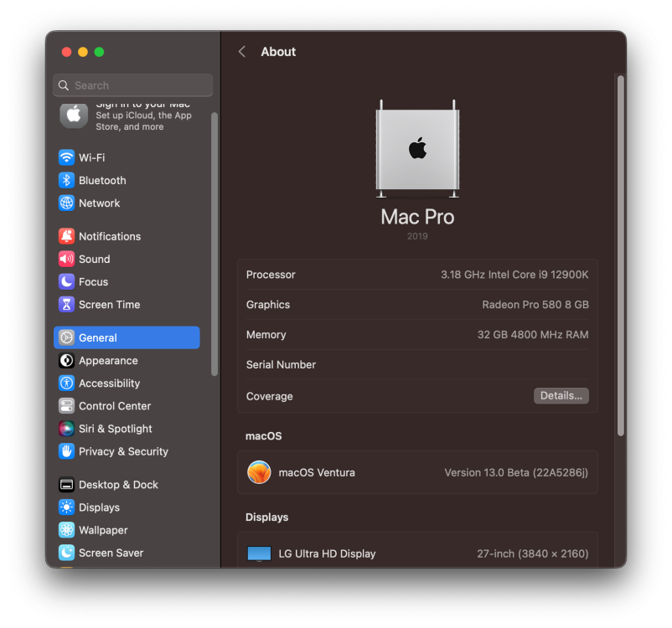Select the Siri & Spotlight label in the sidebar
This screenshot has height=628, width=672.
[x=116, y=429]
